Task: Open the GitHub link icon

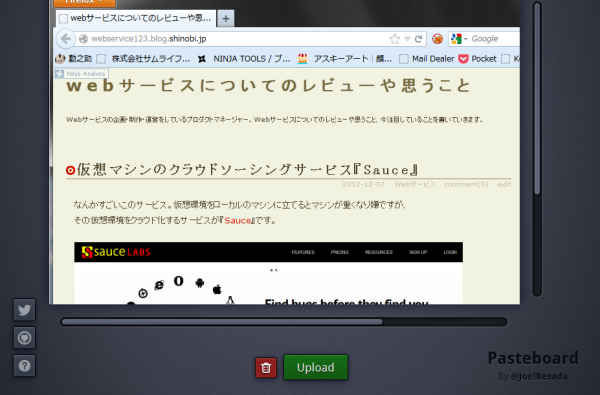Action: pos(24,338)
